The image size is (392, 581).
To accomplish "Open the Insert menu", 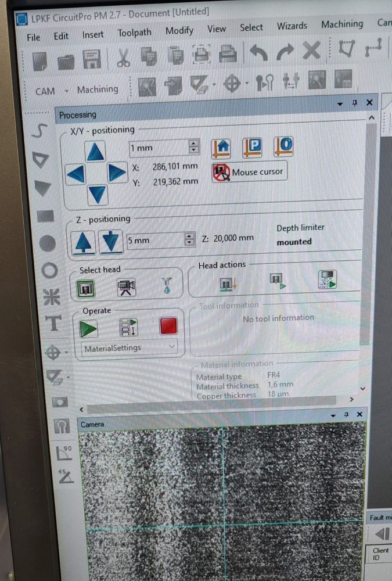I will pyautogui.click(x=92, y=34).
